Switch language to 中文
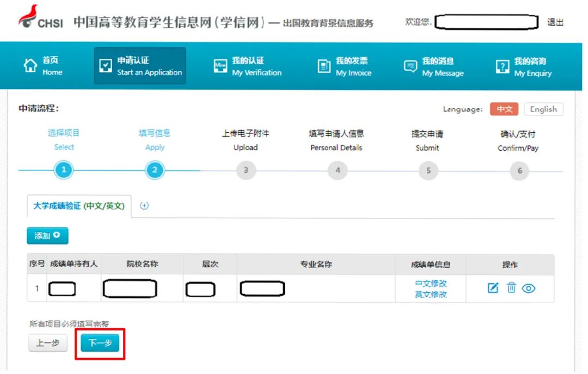 click(x=504, y=109)
